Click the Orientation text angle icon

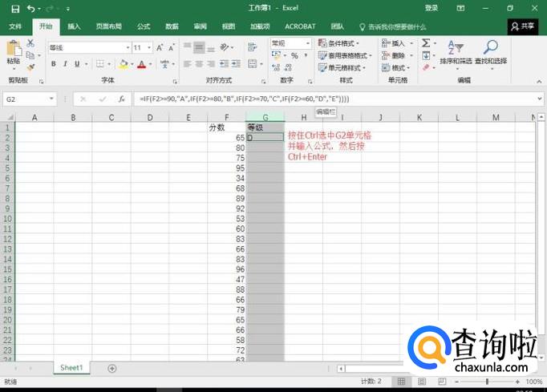225,47
